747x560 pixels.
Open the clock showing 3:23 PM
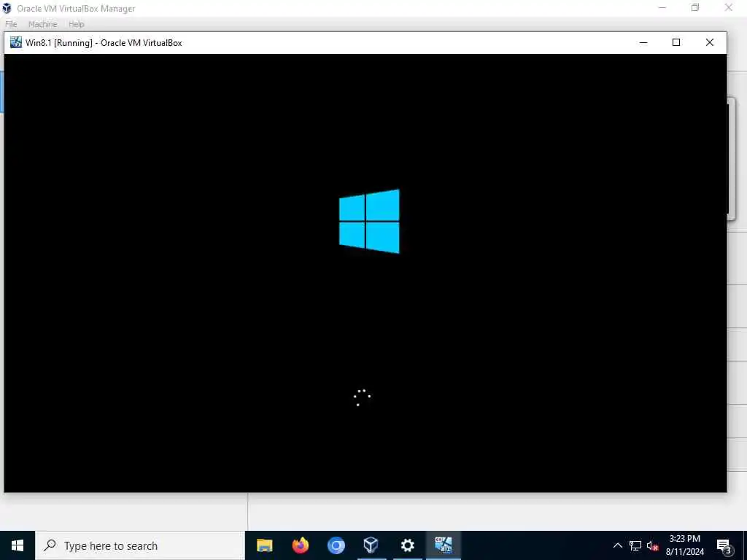pos(684,545)
